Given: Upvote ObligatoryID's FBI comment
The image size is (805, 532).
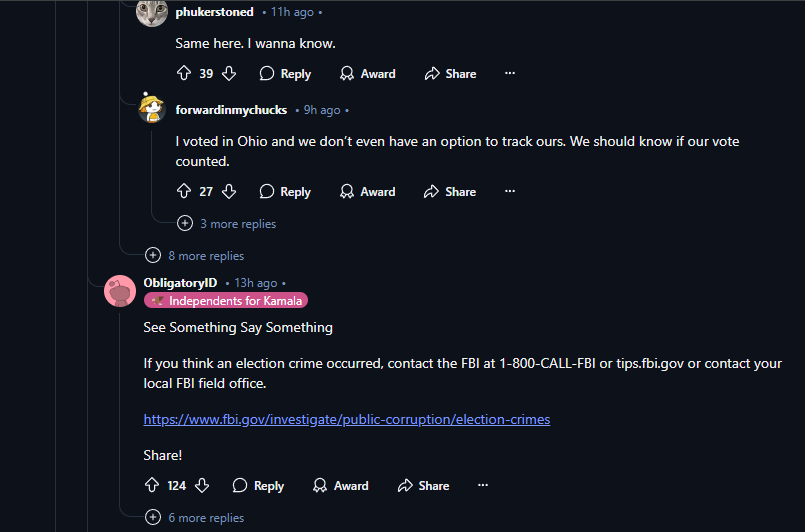Looking at the screenshot, I should (x=153, y=485).
